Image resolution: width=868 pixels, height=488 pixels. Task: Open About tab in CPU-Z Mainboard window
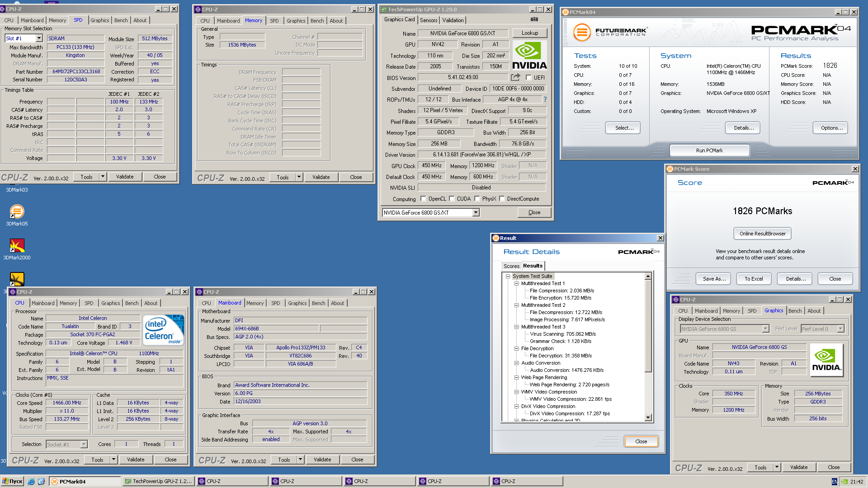tap(337, 303)
